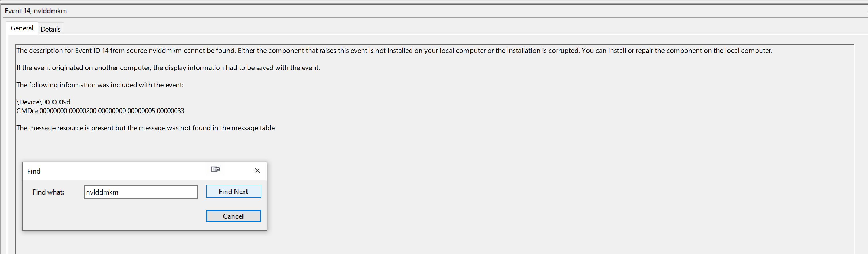Select the General tab
The width and height of the screenshot is (868, 254).
(22, 28)
